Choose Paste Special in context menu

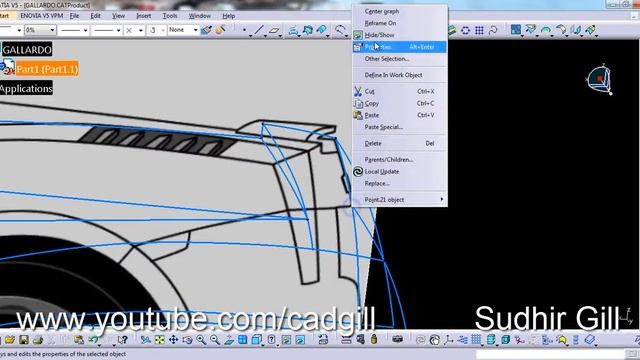400,127
